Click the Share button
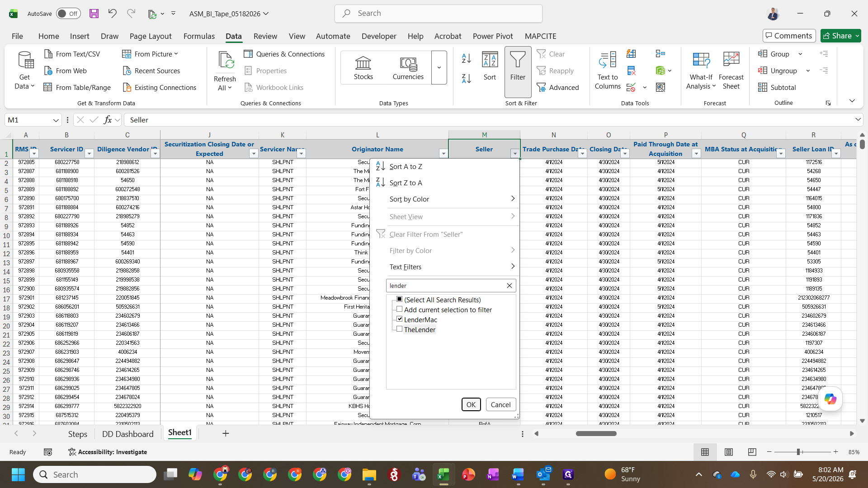 click(840, 36)
